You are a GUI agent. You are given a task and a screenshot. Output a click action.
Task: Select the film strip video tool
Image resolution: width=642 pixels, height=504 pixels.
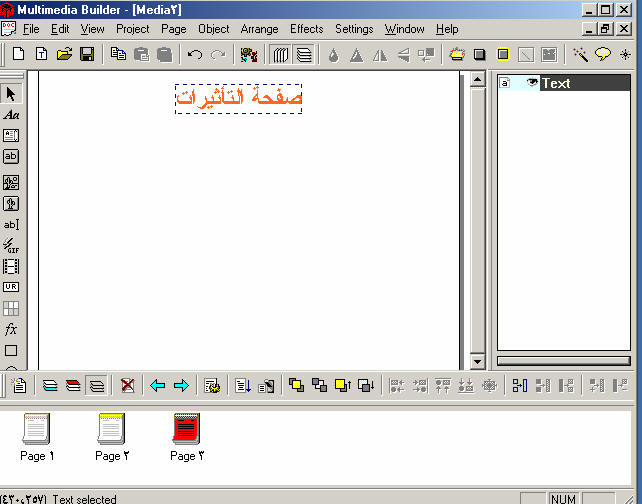[x=11, y=267]
